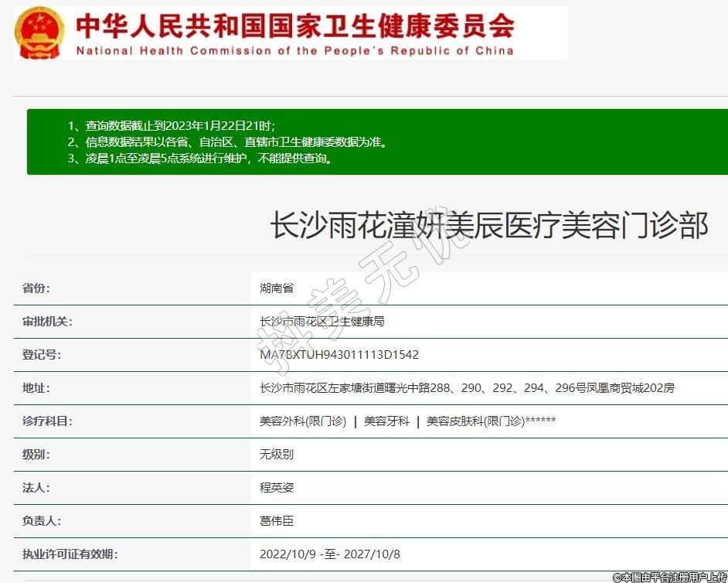Image resolution: width=728 pixels, height=583 pixels.
Task: Click the 无级别 level value
Action: pyautogui.click(x=277, y=455)
